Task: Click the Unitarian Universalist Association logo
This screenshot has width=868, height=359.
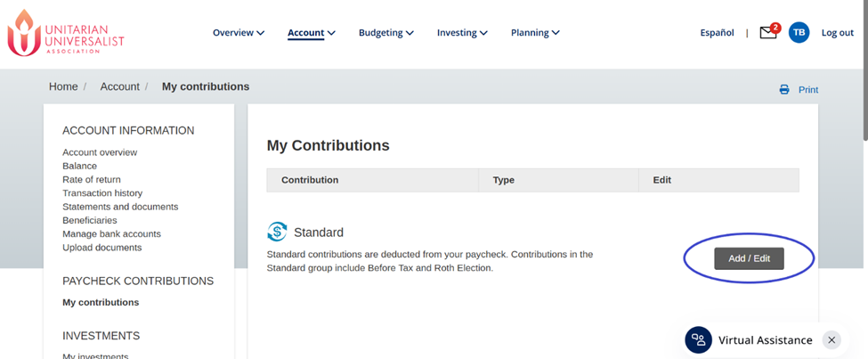Action: pyautogui.click(x=65, y=33)
